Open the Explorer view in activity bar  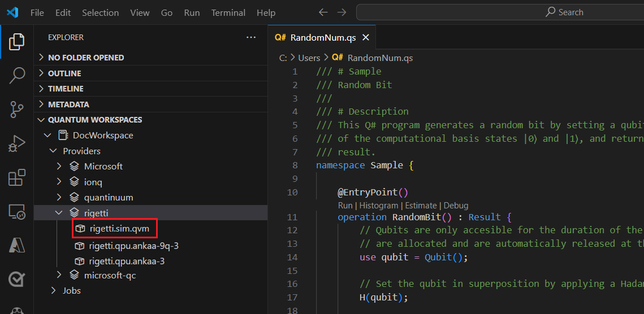[17, 41]
